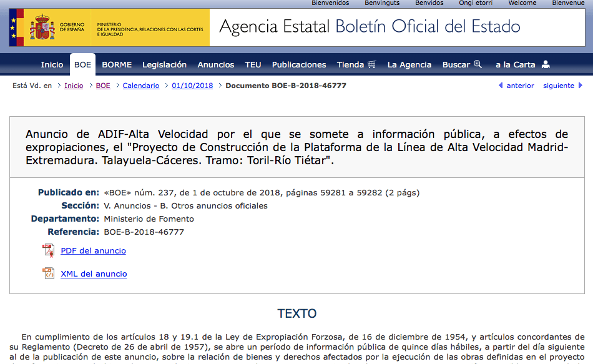Click the Agencia Estatal Boletín Oficial del Estado title
Screen dimensions: 593x364
coord(370,27)
